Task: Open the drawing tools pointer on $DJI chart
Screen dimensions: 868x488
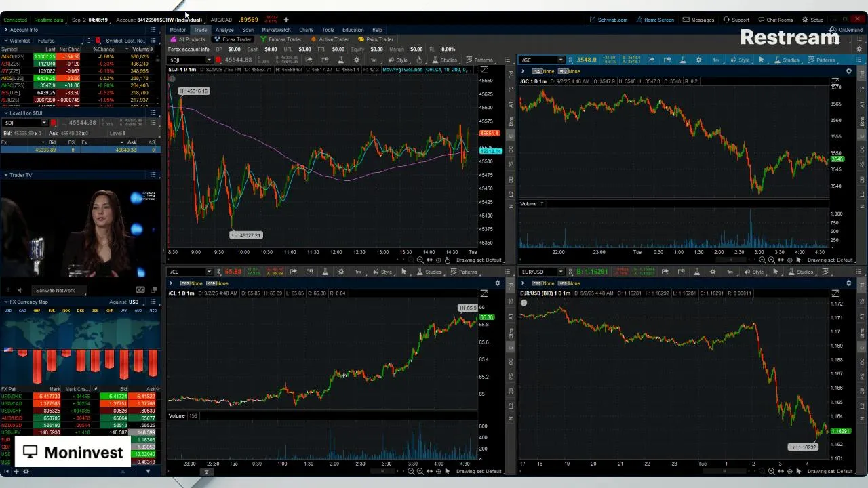Action: pos(420,60)
